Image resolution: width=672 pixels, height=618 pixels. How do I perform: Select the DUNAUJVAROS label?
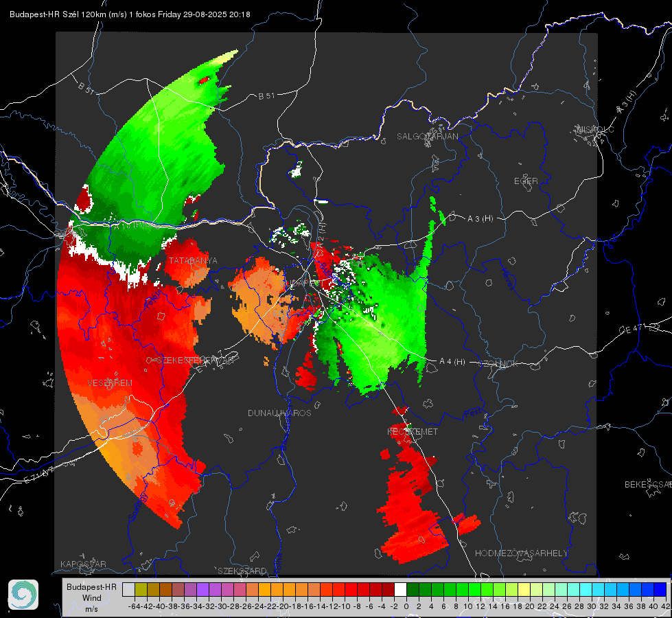click(279, 413)
